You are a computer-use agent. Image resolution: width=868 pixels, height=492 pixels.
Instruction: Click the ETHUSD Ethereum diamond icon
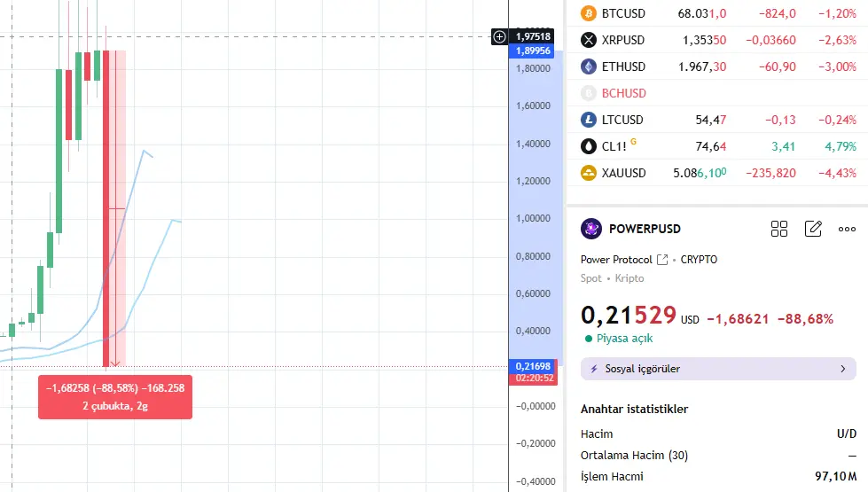click(589, 66)
